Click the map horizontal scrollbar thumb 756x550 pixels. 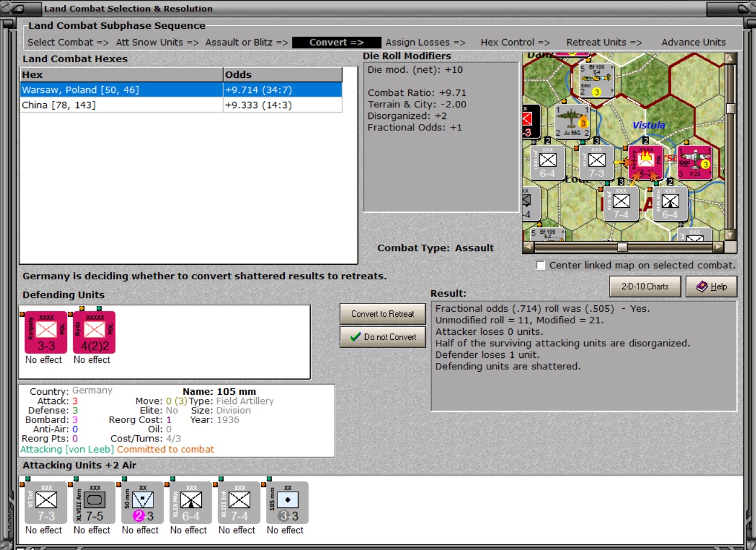coord(622,247)
